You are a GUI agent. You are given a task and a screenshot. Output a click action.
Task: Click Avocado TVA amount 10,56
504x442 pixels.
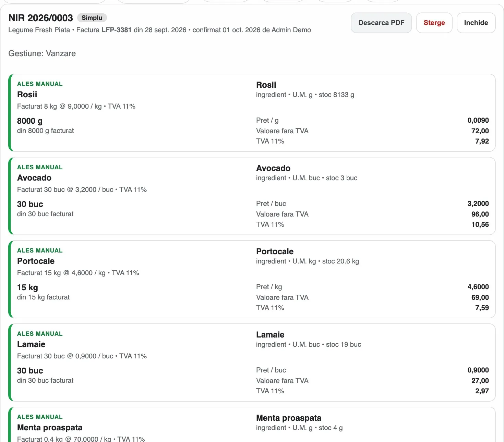click(x=480, y=224)
